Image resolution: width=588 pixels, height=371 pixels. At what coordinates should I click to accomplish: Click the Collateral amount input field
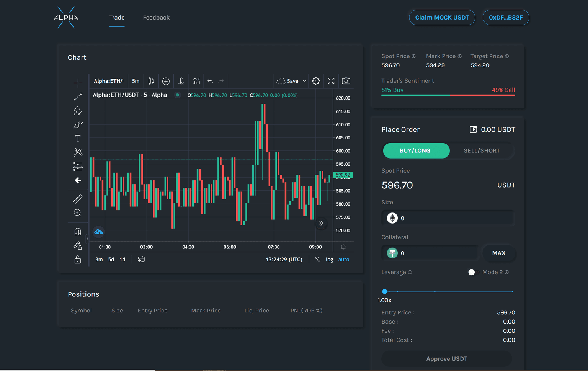pyautogui.click(x=436, y=253)
